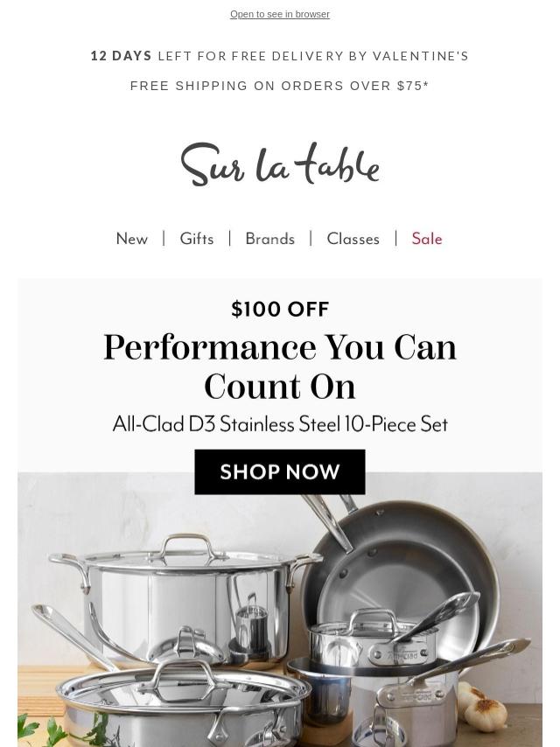Select Brands in the navigation bar
This screenshot has height=747, width=560.
click(270, 239)
